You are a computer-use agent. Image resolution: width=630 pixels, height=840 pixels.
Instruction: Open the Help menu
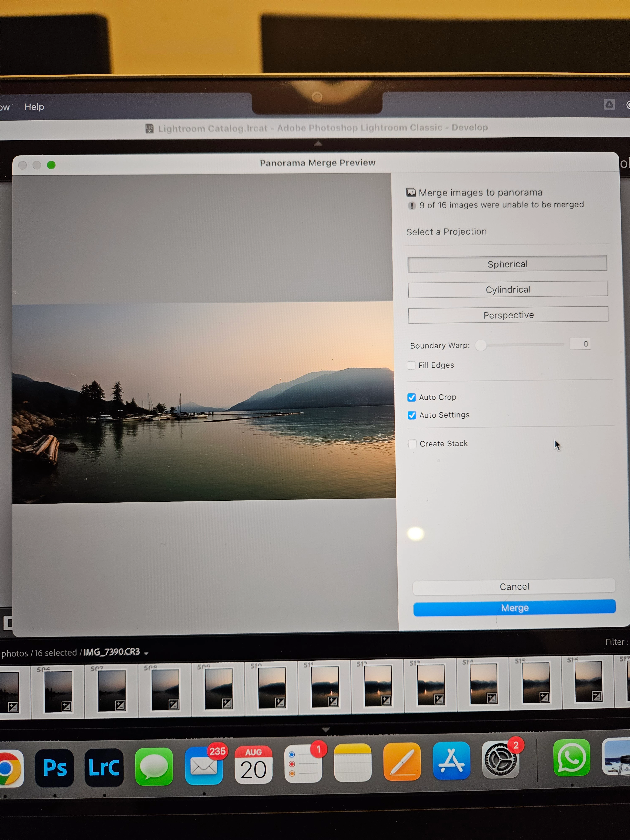click(x=34, y=107)
